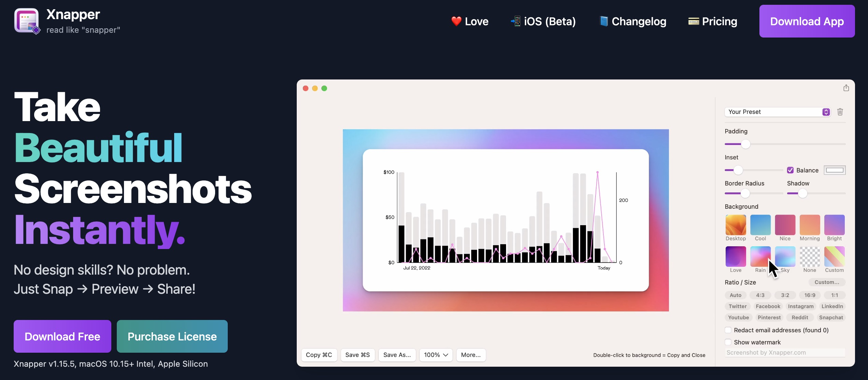Click the More options button
Viewport: 868px width, 380px height.
pyautogui.click(x=470, y=354)
